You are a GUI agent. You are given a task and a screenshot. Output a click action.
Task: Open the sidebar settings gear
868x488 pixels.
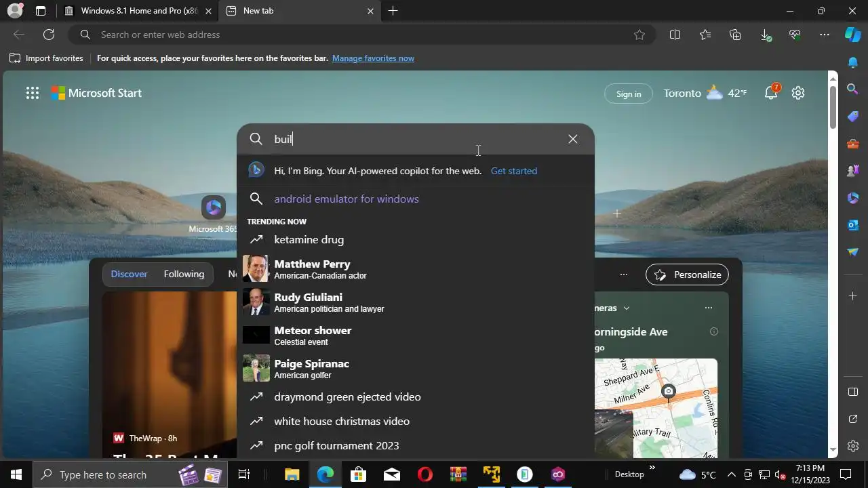pos(853,446)
